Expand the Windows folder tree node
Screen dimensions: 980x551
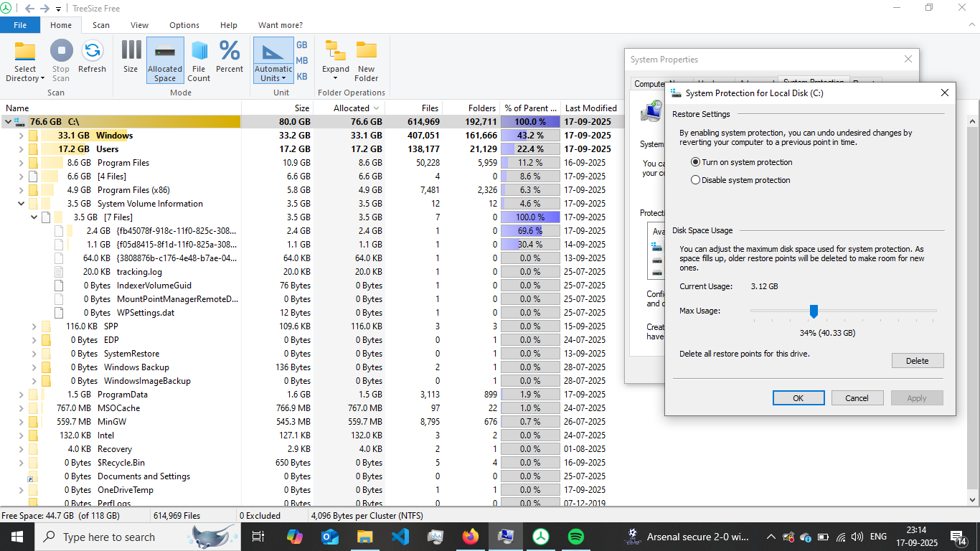pos(21,136)
